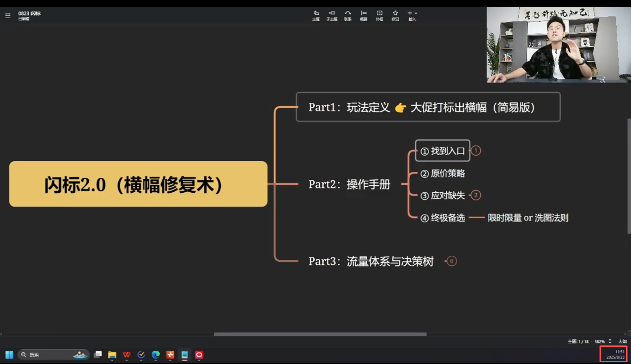Select the Part1 玩法定义 topic
Viewport: 631px width, 364px height.
point(428,107)
